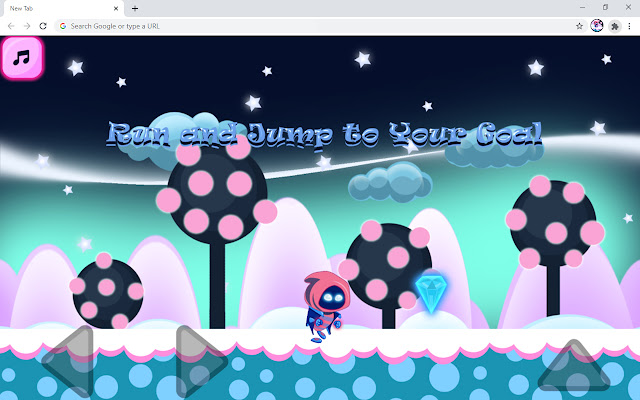Minimize the browser window
The image size is (640, 400).
(x=582, y=7)
